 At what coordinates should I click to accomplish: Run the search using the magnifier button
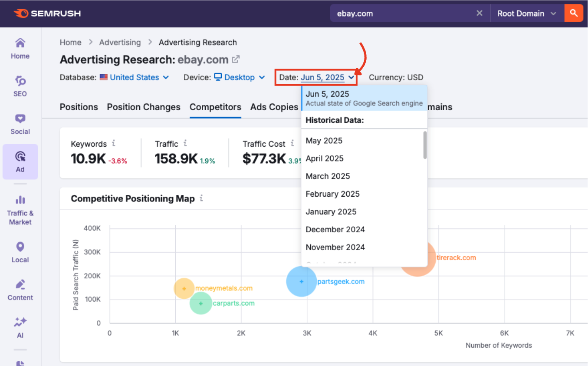[574, 13]
